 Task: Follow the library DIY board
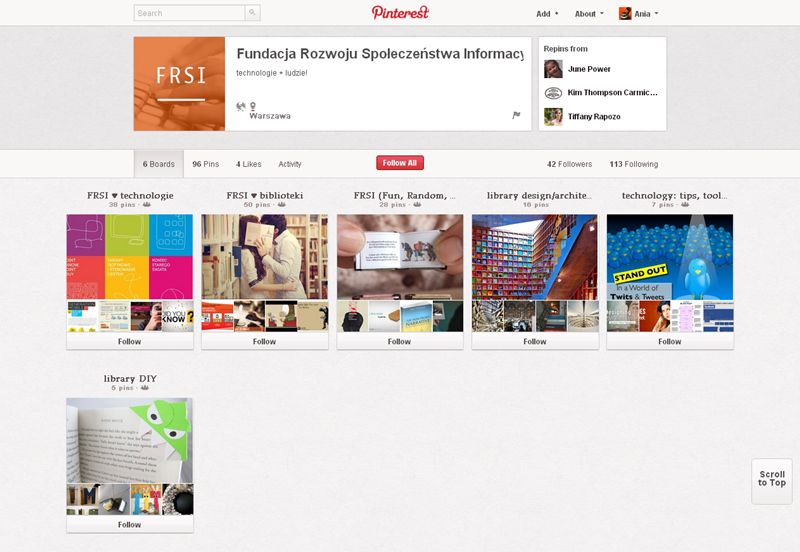click(x=130, y=524)
